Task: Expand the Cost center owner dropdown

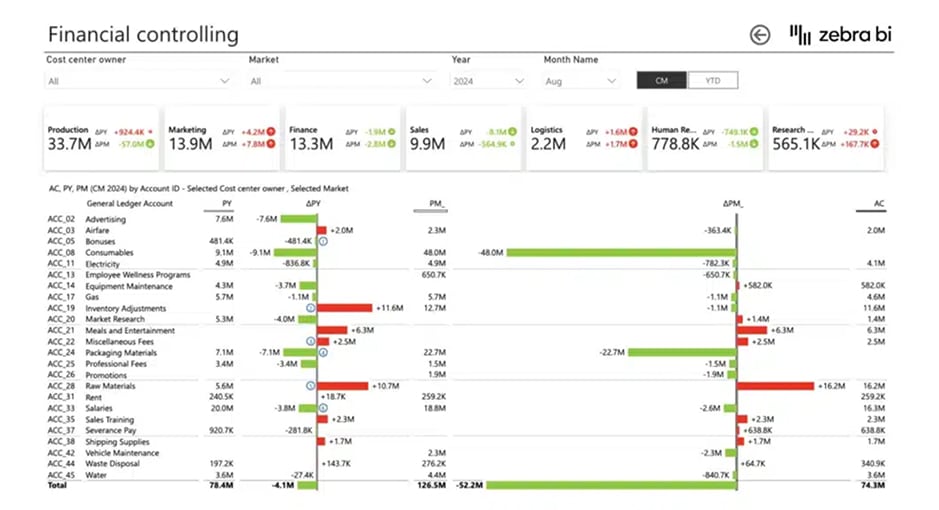Action: (x=139, y=81)
